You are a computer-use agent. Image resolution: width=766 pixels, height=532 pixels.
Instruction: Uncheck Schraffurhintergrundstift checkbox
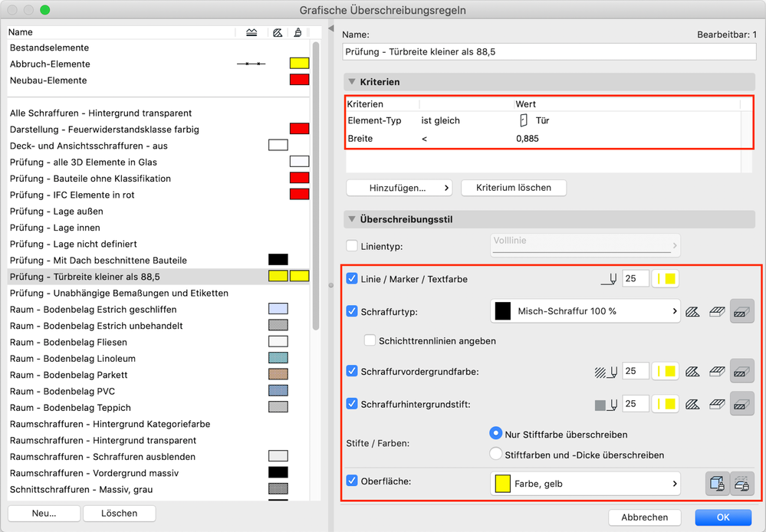(x=352, y=403)
